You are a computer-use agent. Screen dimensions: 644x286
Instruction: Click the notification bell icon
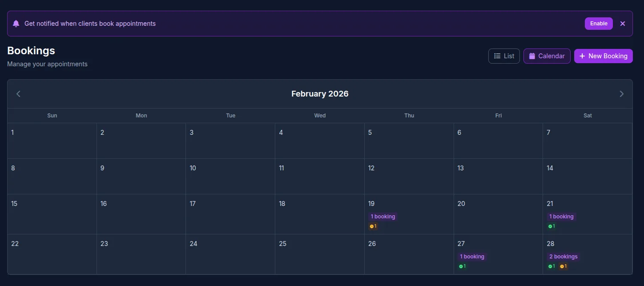click(x=16, y=23)
